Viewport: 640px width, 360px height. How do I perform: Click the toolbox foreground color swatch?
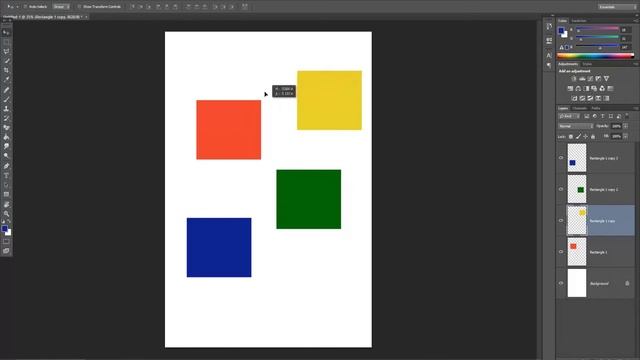pos(4,229)
